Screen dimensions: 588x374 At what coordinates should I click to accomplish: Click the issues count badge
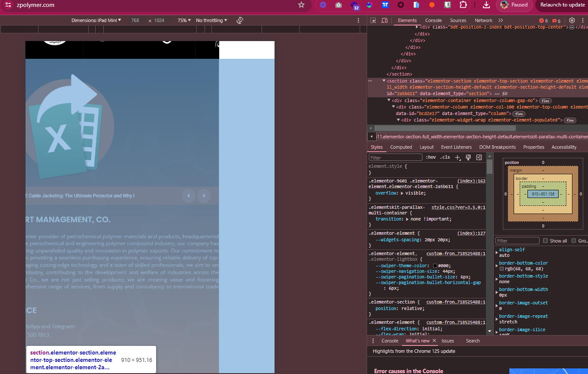pos(556,21)
